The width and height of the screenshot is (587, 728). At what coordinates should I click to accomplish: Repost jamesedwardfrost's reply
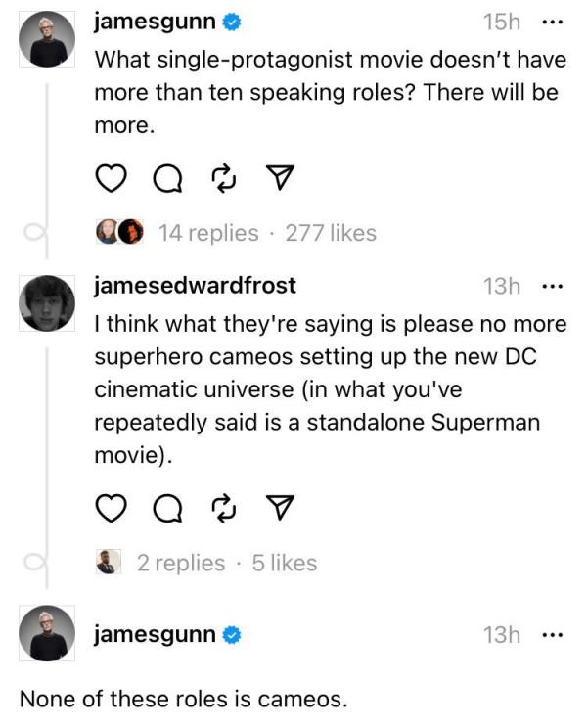[x=224, y=509]
